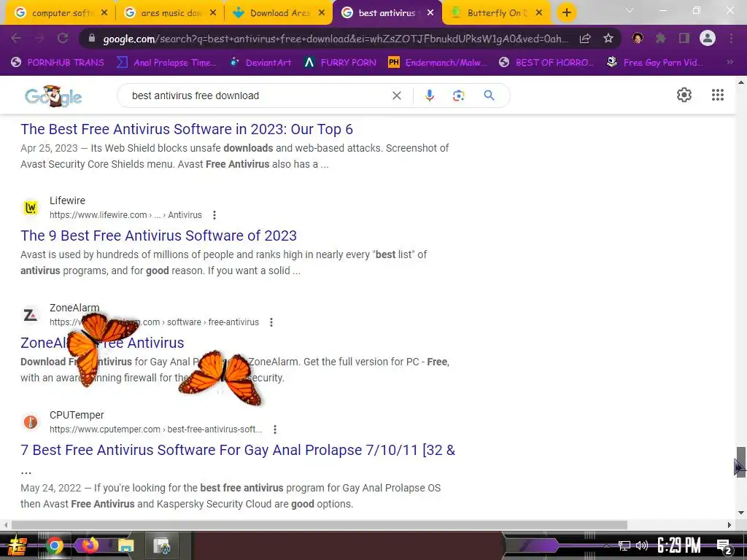Open the network icon in system tray
Image resolution: width=747 pixels, height=560 pixels.
624,545
